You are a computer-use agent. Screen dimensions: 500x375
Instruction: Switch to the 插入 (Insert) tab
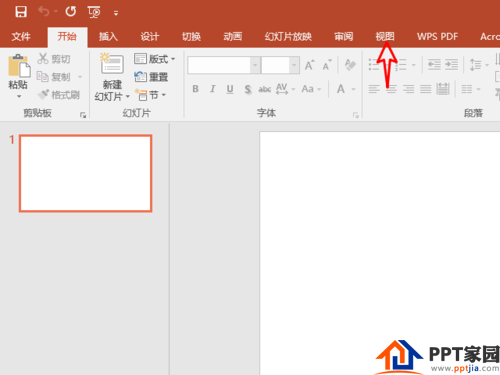[108, 36]
